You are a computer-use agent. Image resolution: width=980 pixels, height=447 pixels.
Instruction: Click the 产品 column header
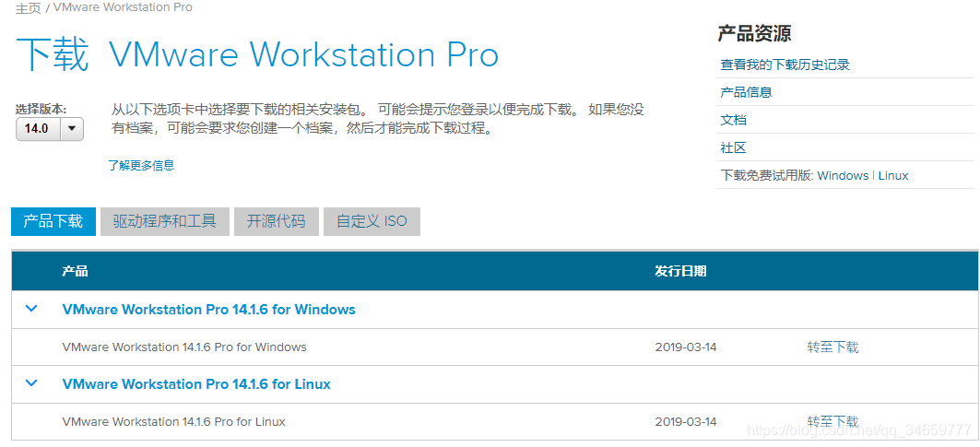point(75,271)
